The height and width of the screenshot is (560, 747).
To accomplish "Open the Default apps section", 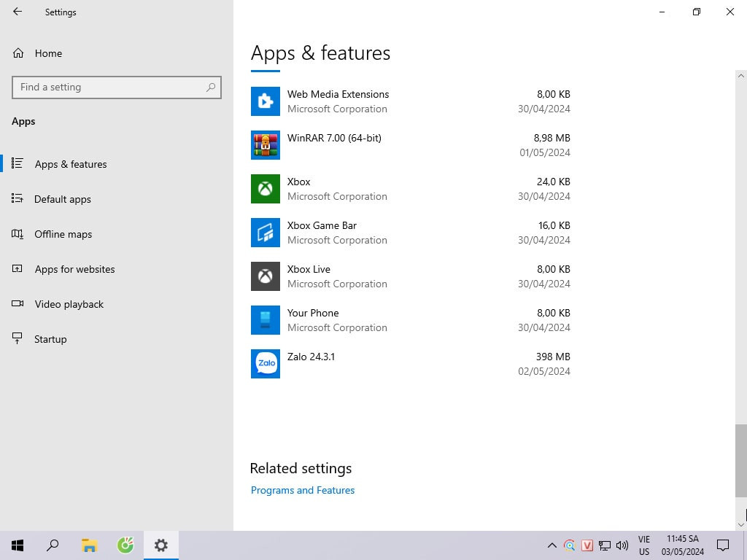I will [62, 199].
